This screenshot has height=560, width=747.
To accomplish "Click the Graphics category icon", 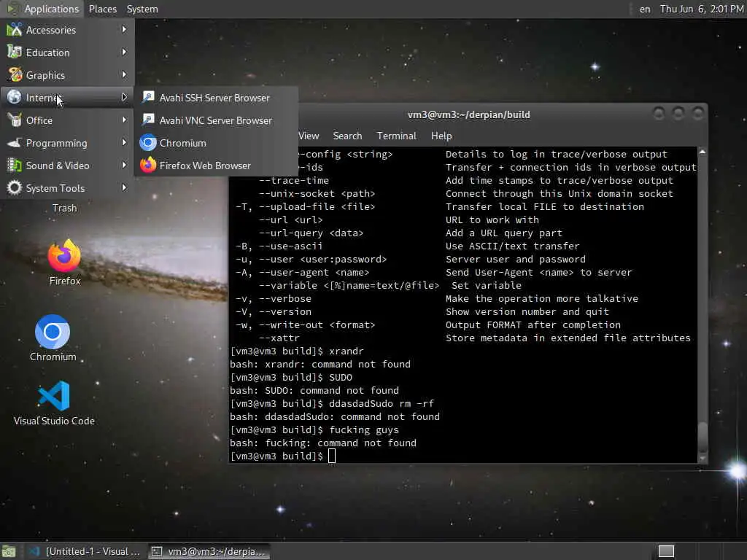I will click(x=15, y=75).
